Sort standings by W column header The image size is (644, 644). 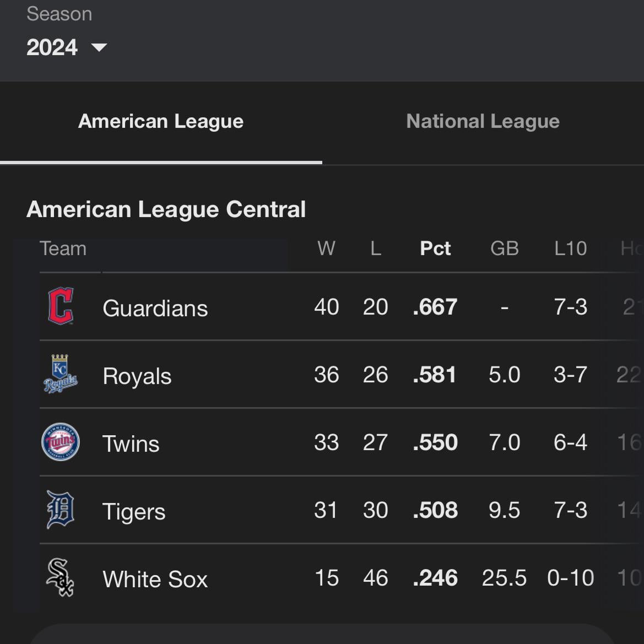pos(327,248)
